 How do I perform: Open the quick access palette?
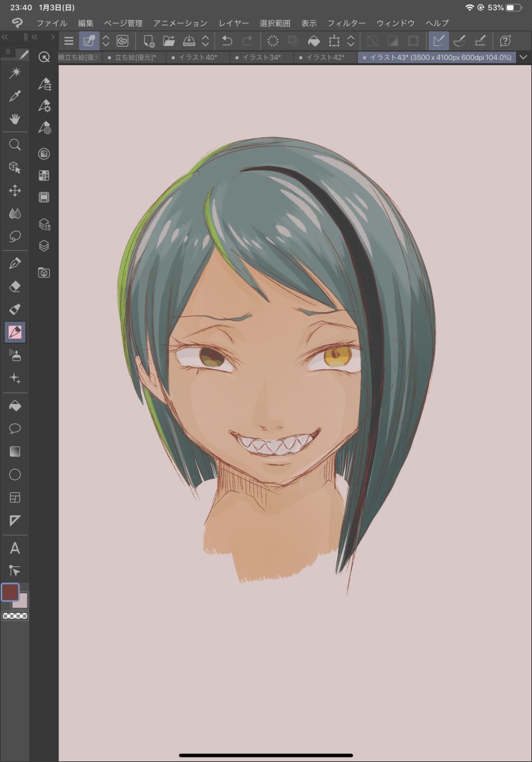click(x=44, y=57)
